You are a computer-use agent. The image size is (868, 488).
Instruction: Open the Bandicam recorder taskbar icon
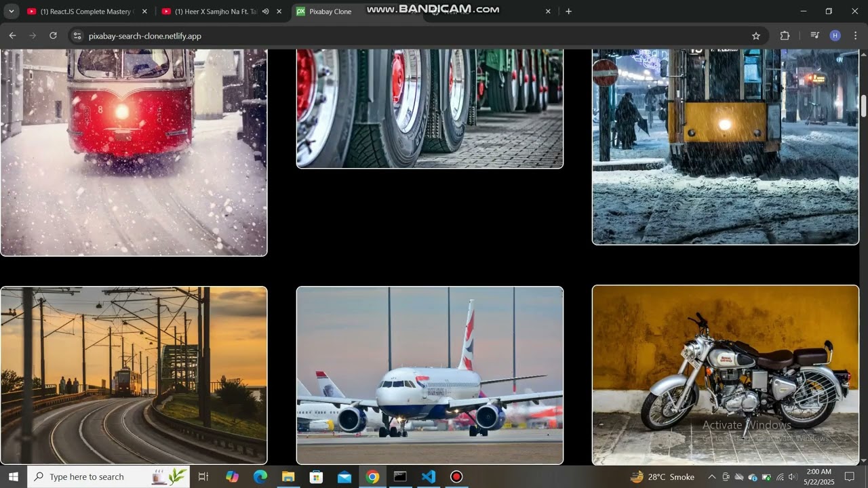tap(456, 476)
